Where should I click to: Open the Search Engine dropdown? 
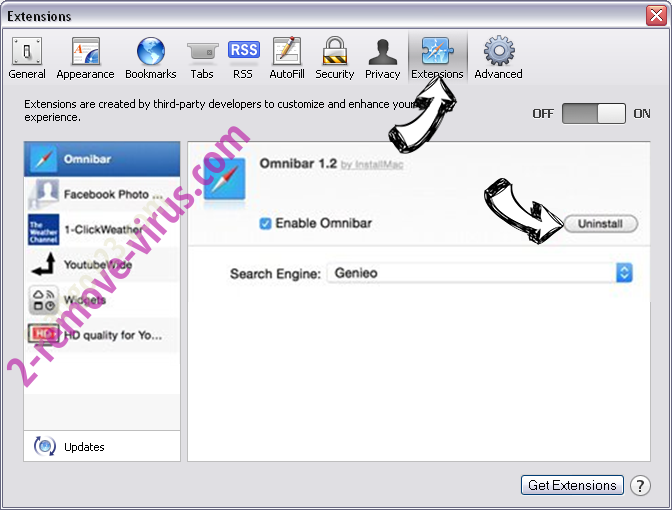[x=480, y=273]
